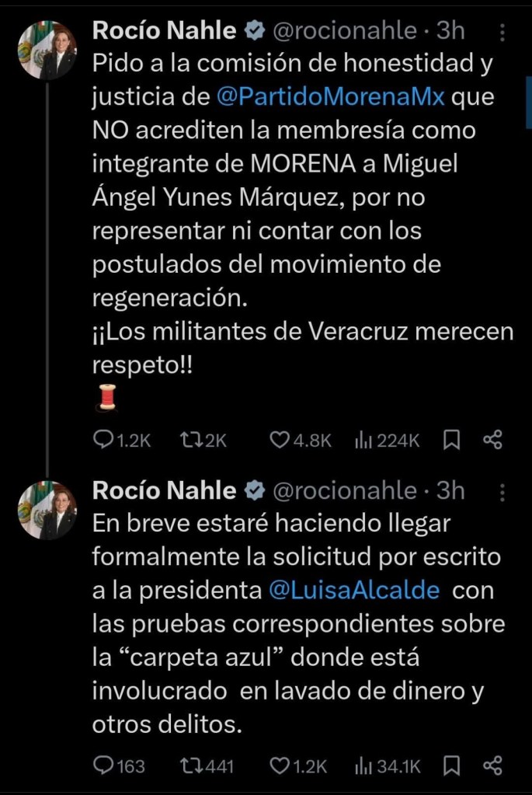Image resolution: width=532 pixels, height=795 pixels.
Task: Open Rocío Nahle's avatar in first tweet
Action: tap(47, 49)
